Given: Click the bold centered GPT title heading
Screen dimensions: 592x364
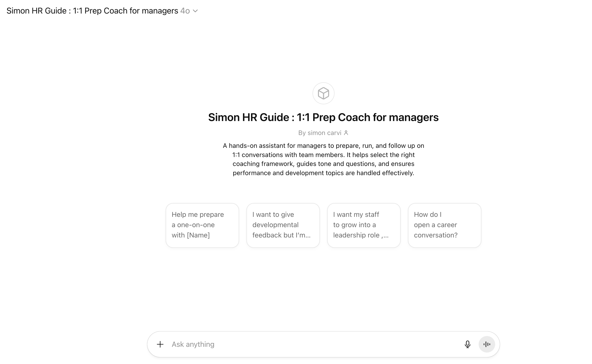Looking at the screenshot, I should pyautogui.click(x=323, y=118).
